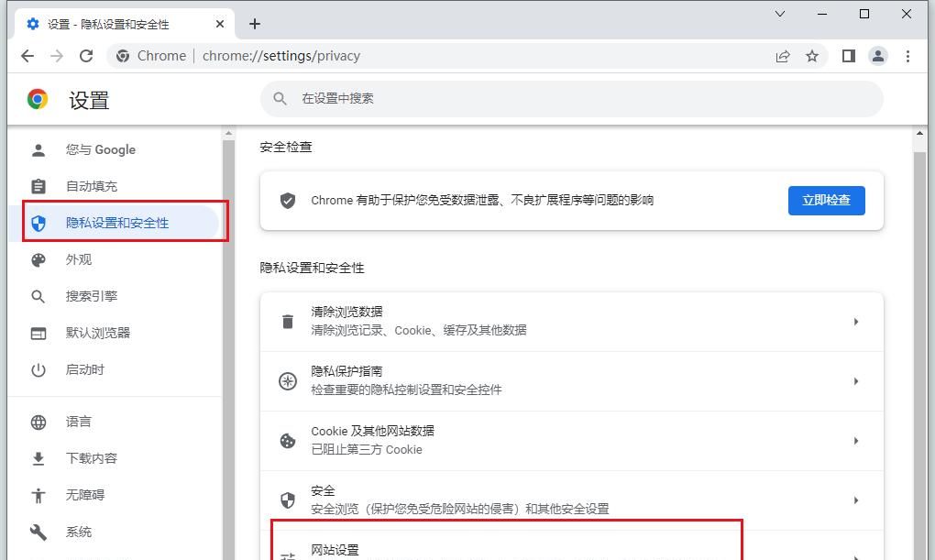
Task: Click the Chrome logo next to 设置
Action: 38,99
